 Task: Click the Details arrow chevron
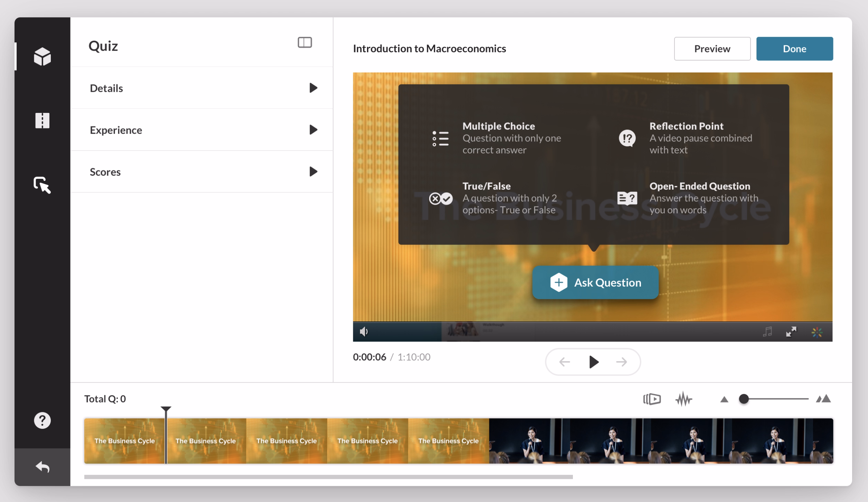coord(313,88)
